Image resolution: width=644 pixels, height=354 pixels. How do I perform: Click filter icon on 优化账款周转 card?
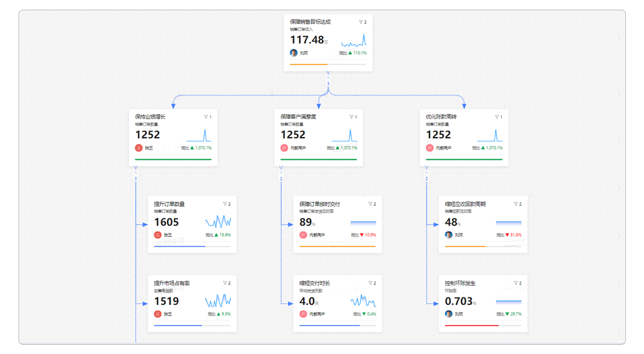click(496, 117)
